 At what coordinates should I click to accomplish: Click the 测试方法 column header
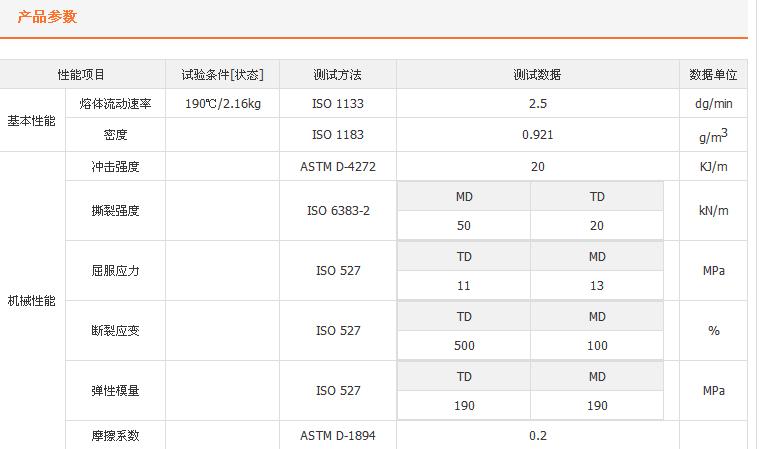click(x=337, y=75)
